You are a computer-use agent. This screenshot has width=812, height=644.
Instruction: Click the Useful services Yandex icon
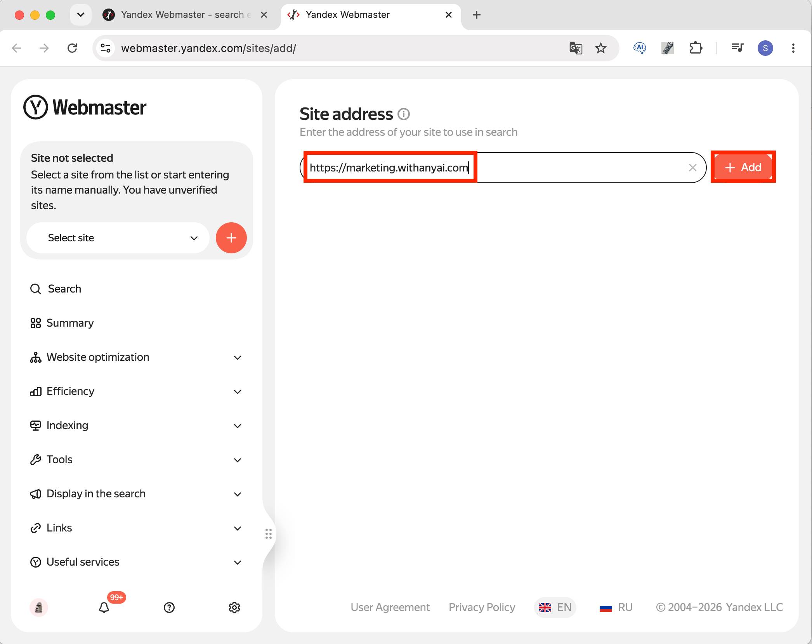[x=36, y=562]
